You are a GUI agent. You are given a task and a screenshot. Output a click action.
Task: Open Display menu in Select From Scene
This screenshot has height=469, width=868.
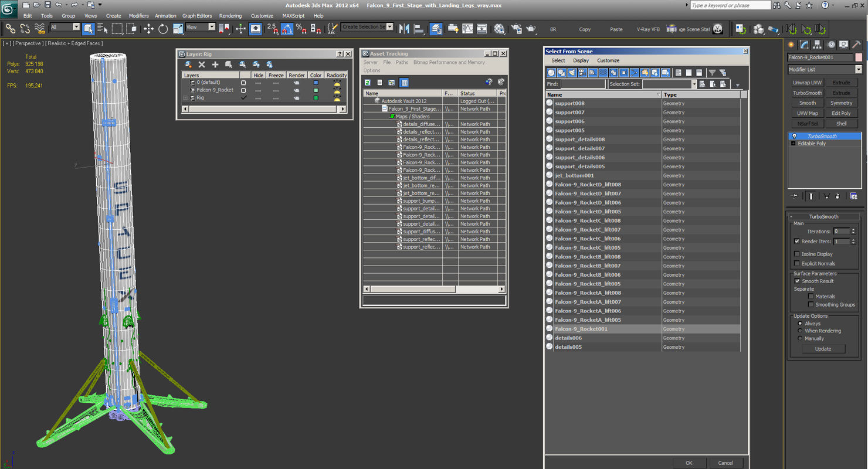tap(581, 60)
